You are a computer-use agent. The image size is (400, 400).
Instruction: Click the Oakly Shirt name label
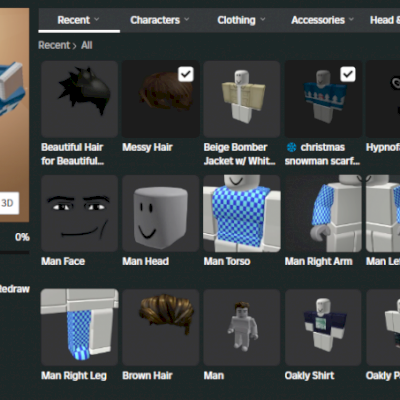310,376
